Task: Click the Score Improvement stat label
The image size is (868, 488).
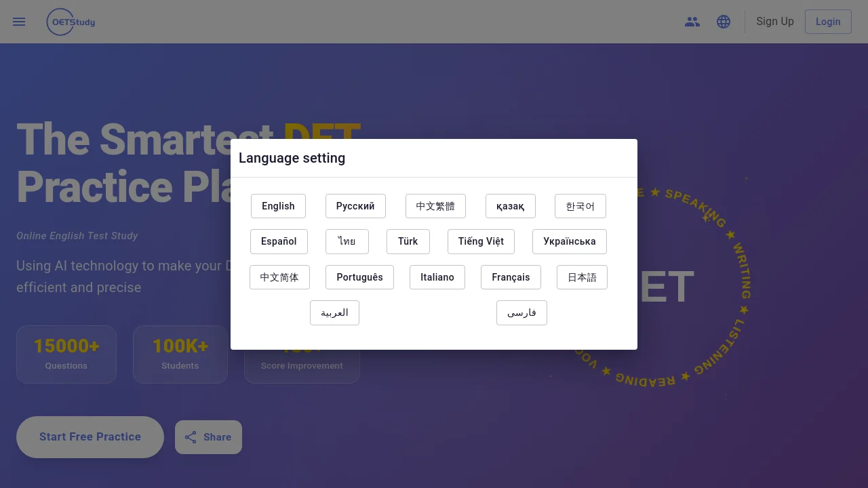Action: click(x=302, y=366)
